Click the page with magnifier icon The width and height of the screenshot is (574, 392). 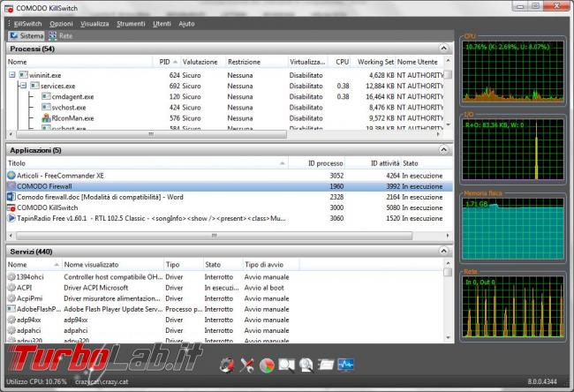(x=306, y=365)
